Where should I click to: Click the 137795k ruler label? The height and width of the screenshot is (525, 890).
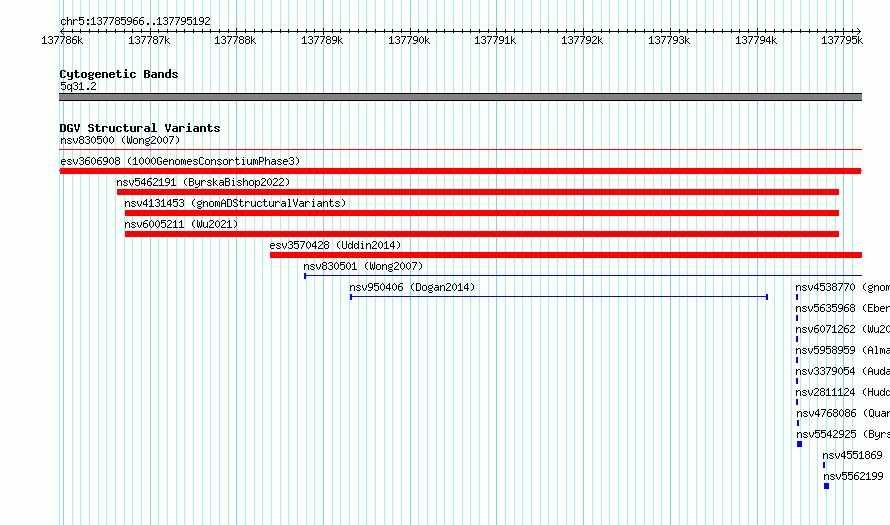pyautogui.click(x=842, y=40)
